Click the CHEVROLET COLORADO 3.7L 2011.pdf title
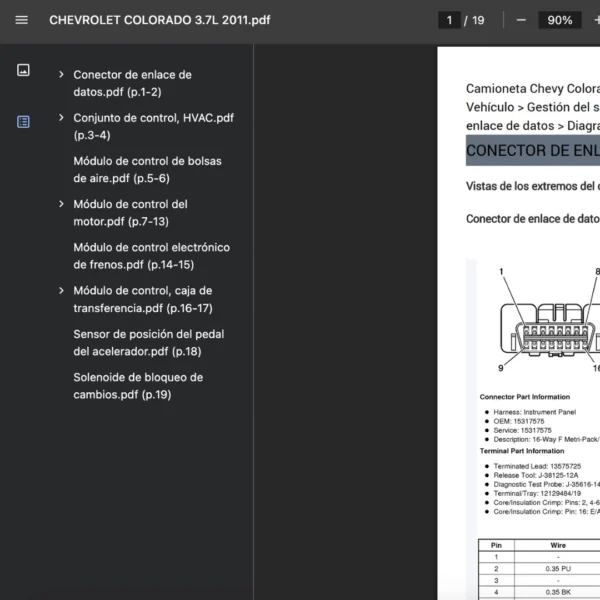The height and width of the screenshot is (600, 600). click(160, 20)
